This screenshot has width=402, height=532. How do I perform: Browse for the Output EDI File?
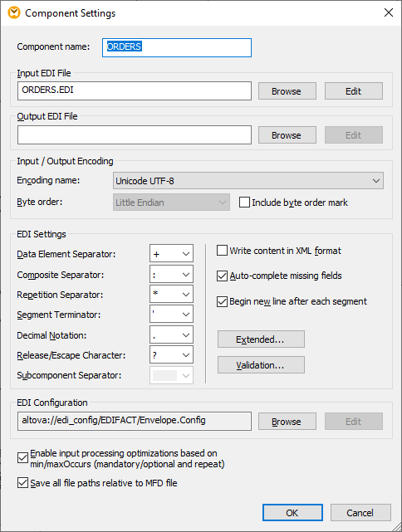(287, 135)
